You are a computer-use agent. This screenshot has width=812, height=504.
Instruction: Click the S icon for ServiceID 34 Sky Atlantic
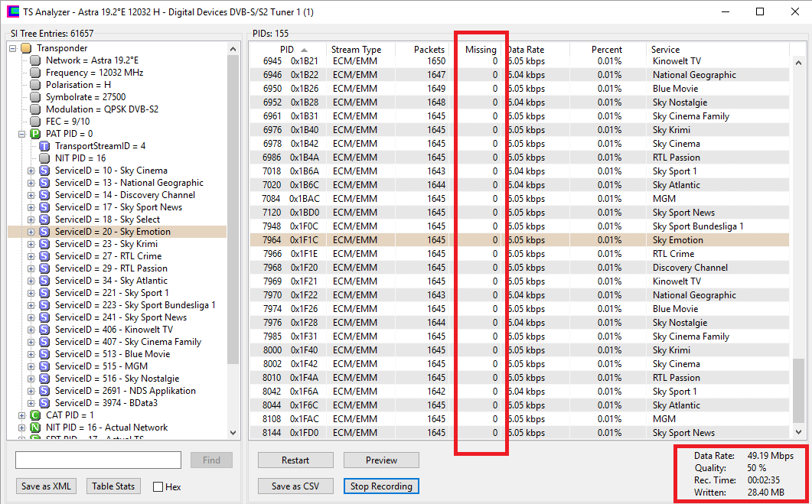(44, 281)
